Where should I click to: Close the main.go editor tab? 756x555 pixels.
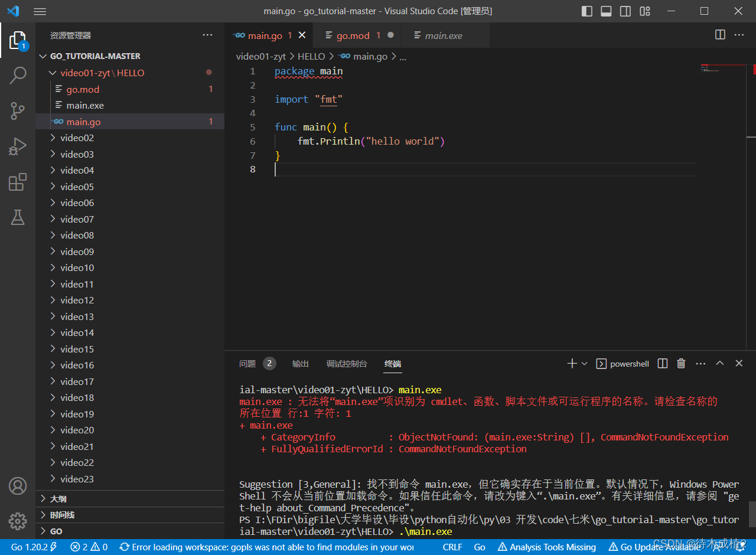(x=302, y=35)
